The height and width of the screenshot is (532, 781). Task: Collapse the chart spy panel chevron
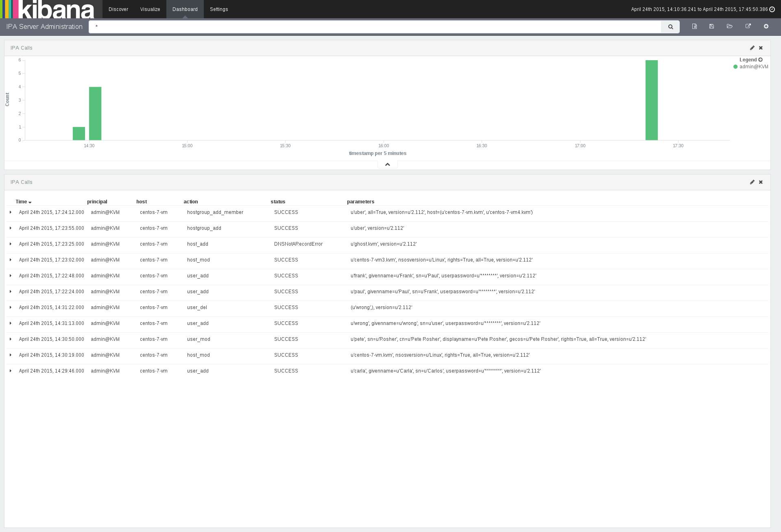click(387, 164)
